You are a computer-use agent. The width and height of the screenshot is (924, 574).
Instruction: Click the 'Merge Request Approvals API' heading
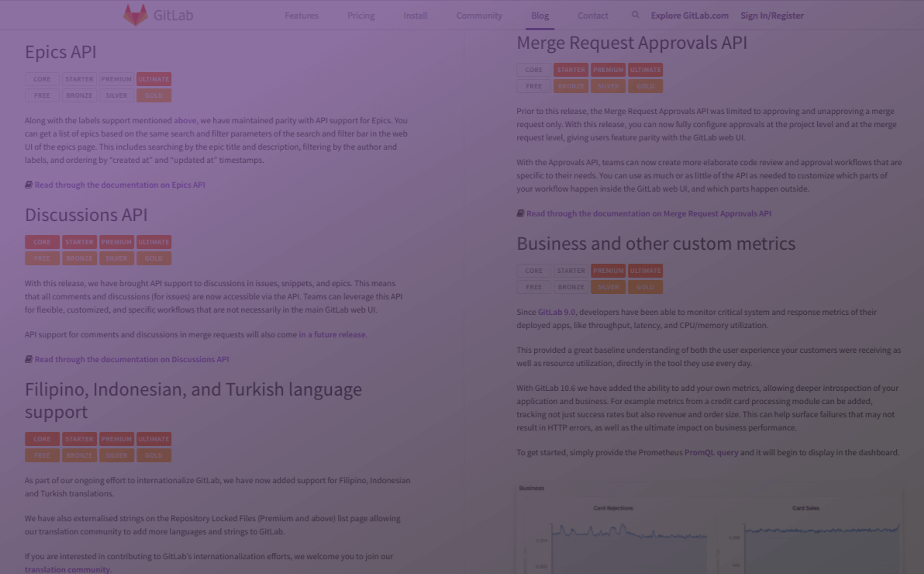[632, 43]
